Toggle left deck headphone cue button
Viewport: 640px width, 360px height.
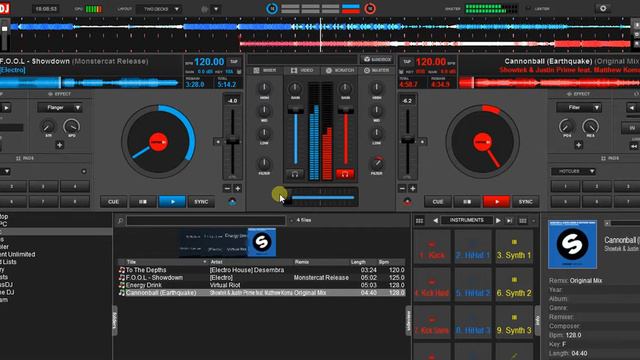click(295, 174)
